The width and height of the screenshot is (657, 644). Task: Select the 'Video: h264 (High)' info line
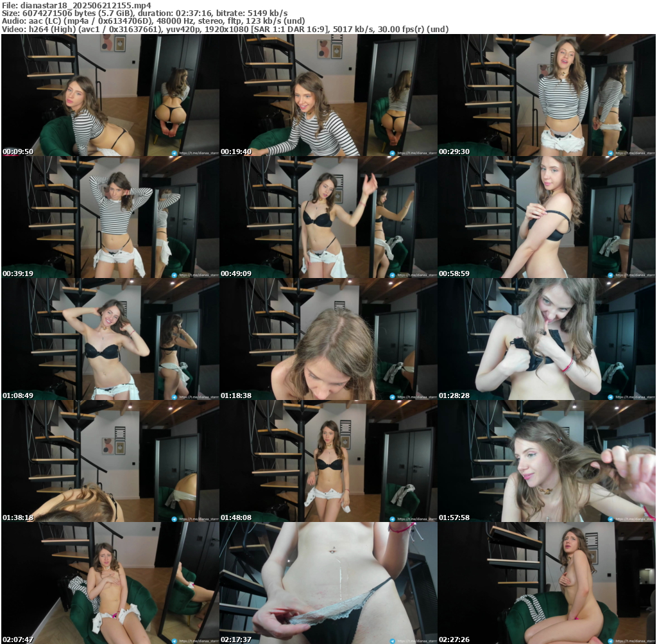(x=225, y=30)
